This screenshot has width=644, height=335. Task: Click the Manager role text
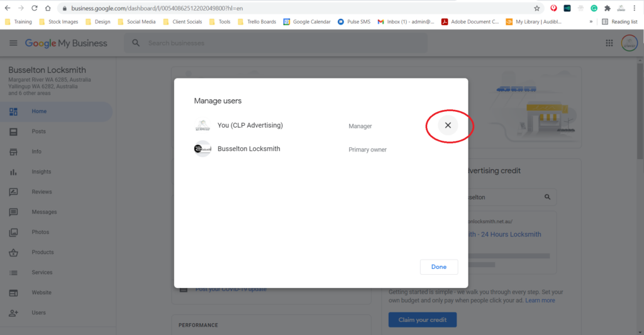pyautogui.click(x=360, y=126)
